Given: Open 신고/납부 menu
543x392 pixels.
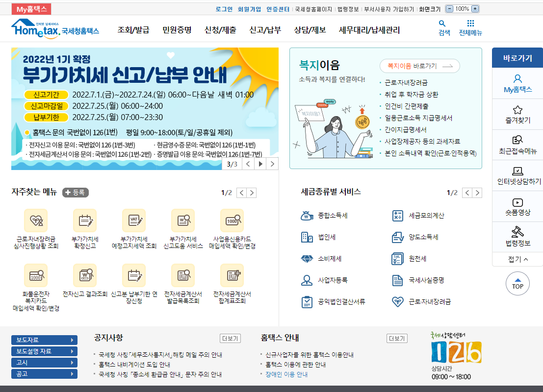Looking at the screenshot, I should coord(265,30).
